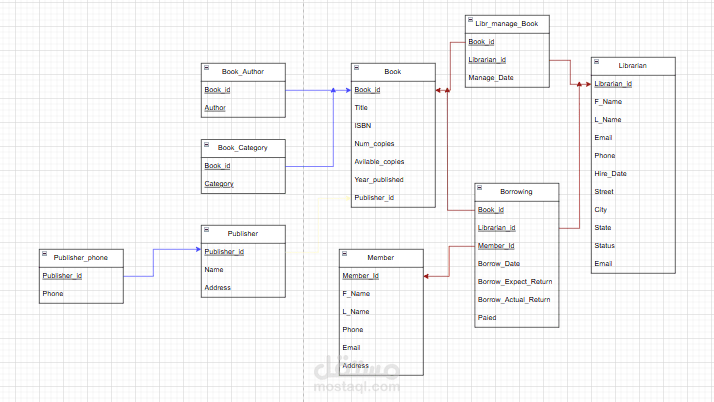Select the Book table header

point(393,72)
